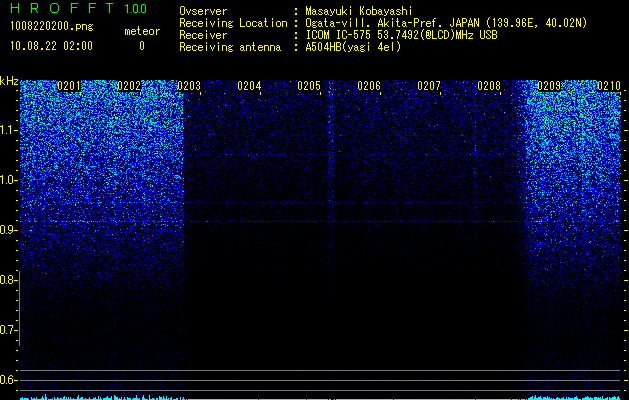The height and width of the screenshot is (400, 629).
Task: Click the 0205 time marker
Action: 309,86
